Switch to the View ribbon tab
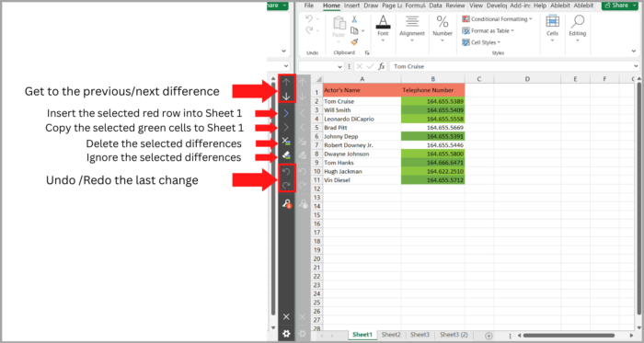The width and height of the screenshot is (644, 343). (x=476, y=6)
